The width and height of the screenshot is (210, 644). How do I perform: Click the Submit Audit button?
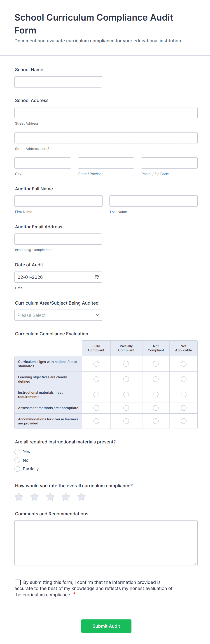[106, 626]
